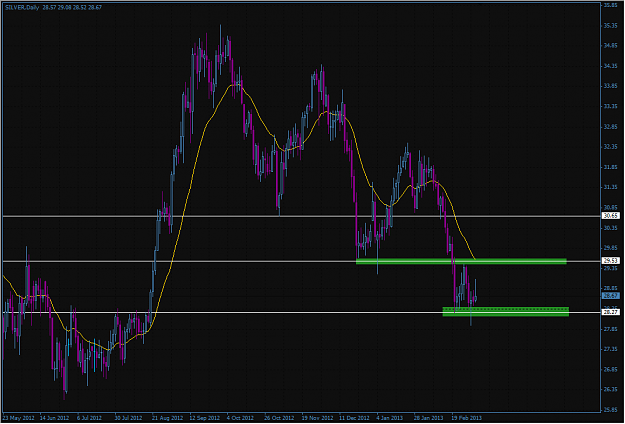Click the 23 May 2012 date label
The image size is (625, 424).
coord(19,418)
